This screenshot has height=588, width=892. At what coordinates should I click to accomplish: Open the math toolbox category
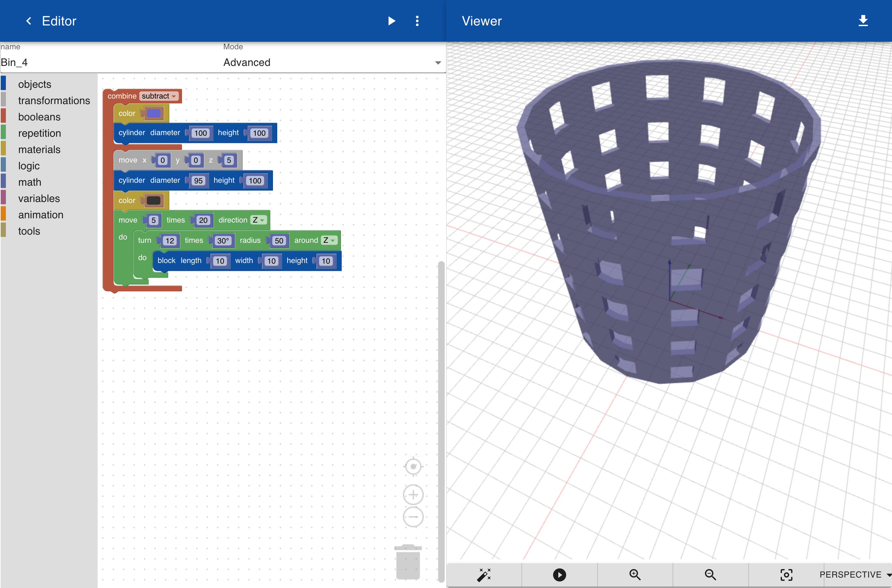coord(30,182)
